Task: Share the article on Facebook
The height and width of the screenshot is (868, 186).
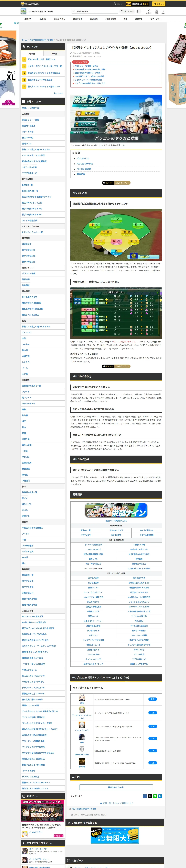Action: click(x=145, y=796)
